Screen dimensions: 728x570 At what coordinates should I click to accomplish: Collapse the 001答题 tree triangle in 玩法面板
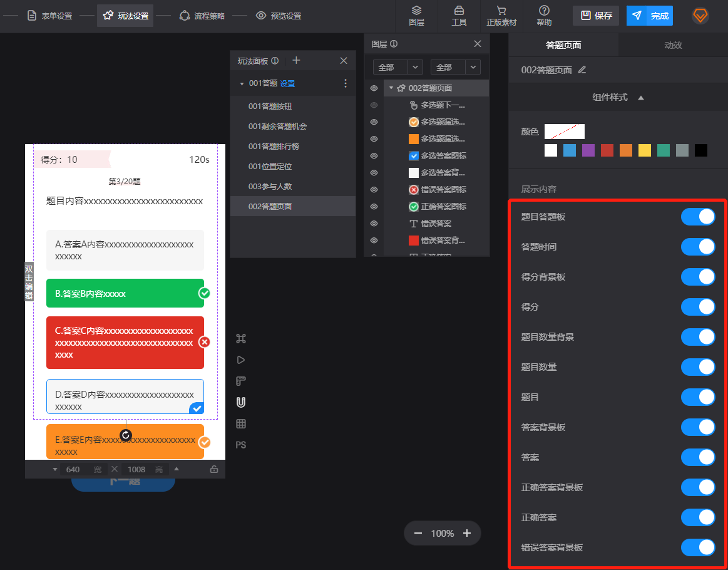[242, 84]
